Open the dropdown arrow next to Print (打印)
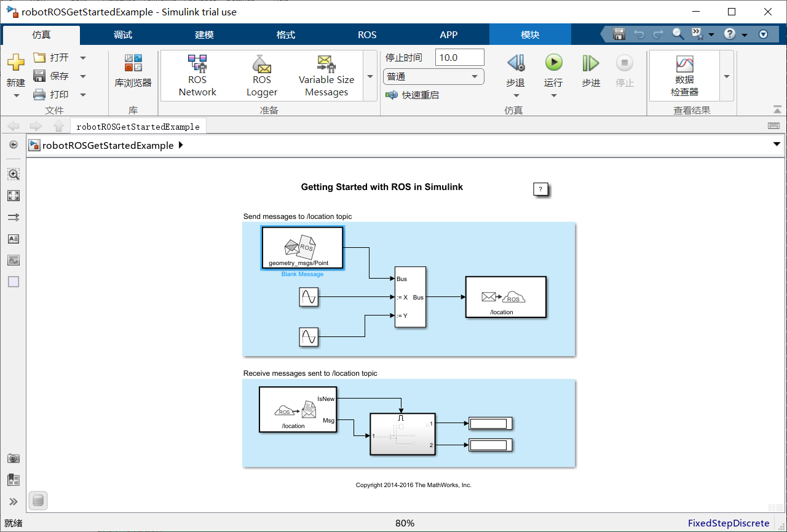 [x=83, y=95]
